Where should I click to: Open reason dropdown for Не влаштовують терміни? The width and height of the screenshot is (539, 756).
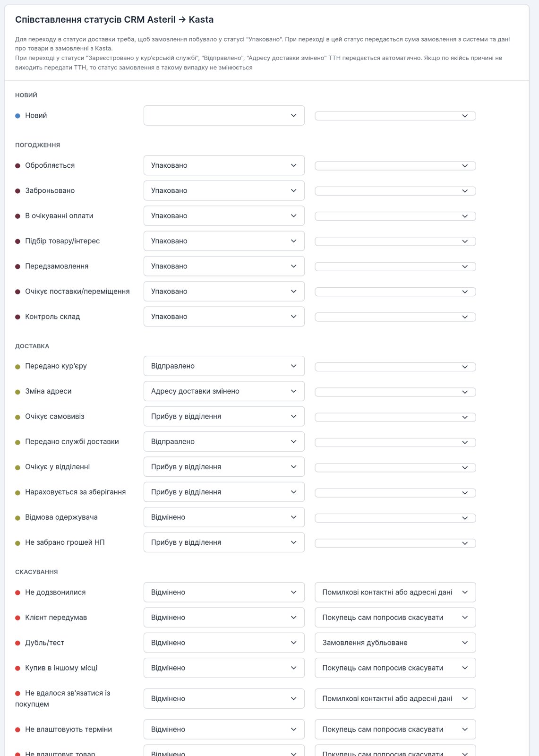(395, 729)
